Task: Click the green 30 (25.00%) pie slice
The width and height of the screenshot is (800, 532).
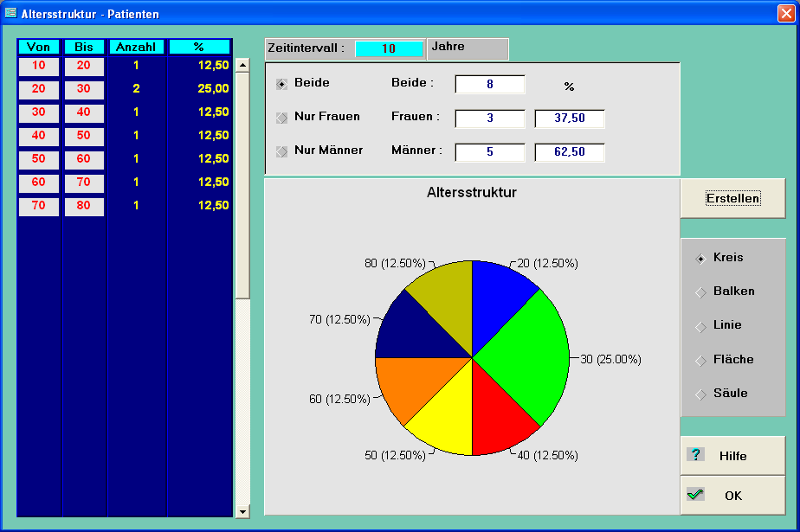Action: click(x=524, y=355)
